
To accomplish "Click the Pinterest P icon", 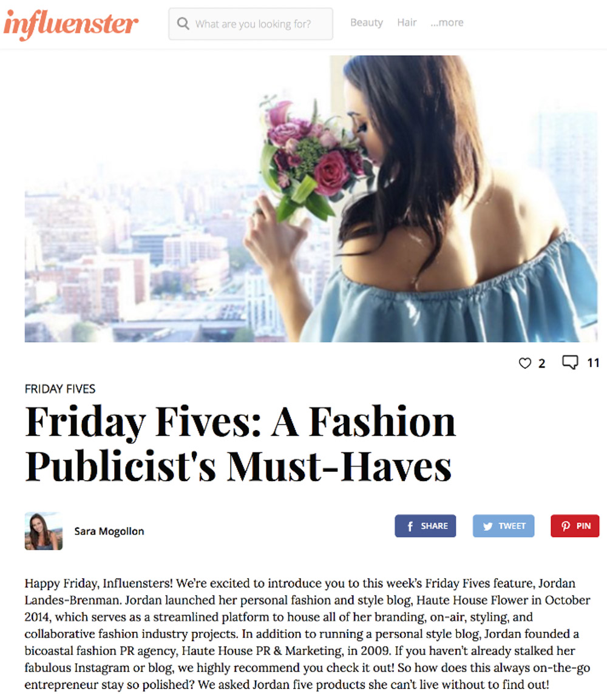I will click(x=566, y=527).
